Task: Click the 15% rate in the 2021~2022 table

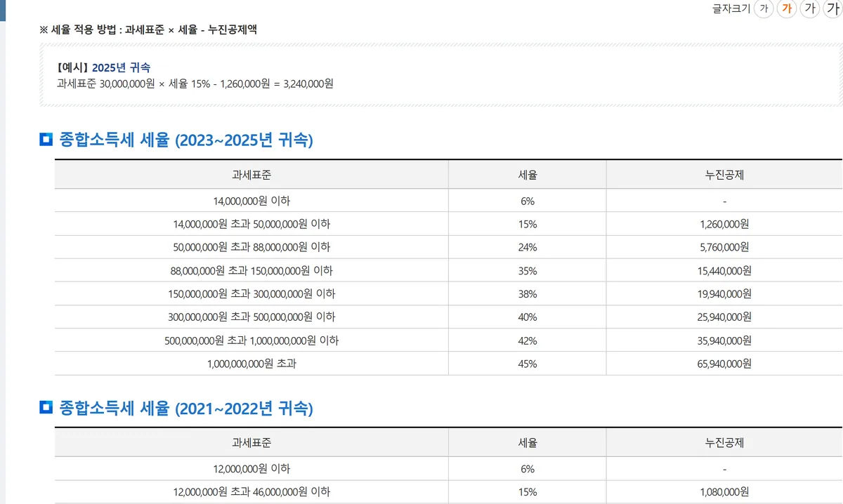Action: click(x=528, y=492)
